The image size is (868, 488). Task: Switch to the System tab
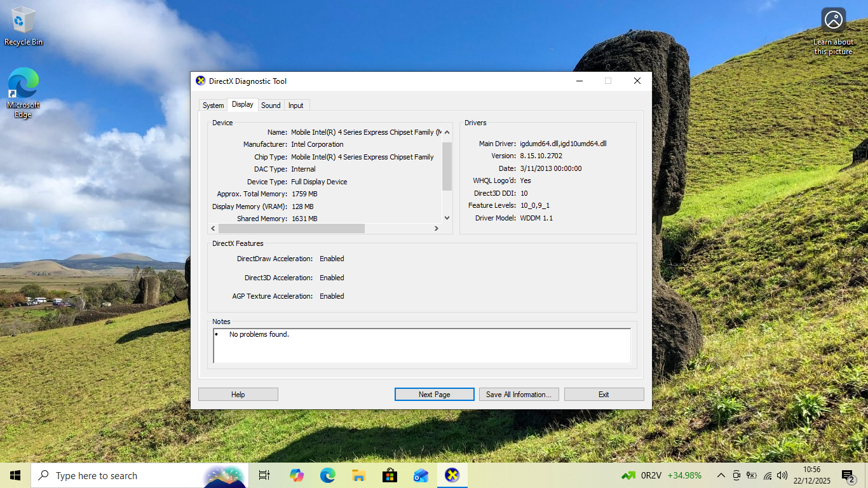(213, 105)
